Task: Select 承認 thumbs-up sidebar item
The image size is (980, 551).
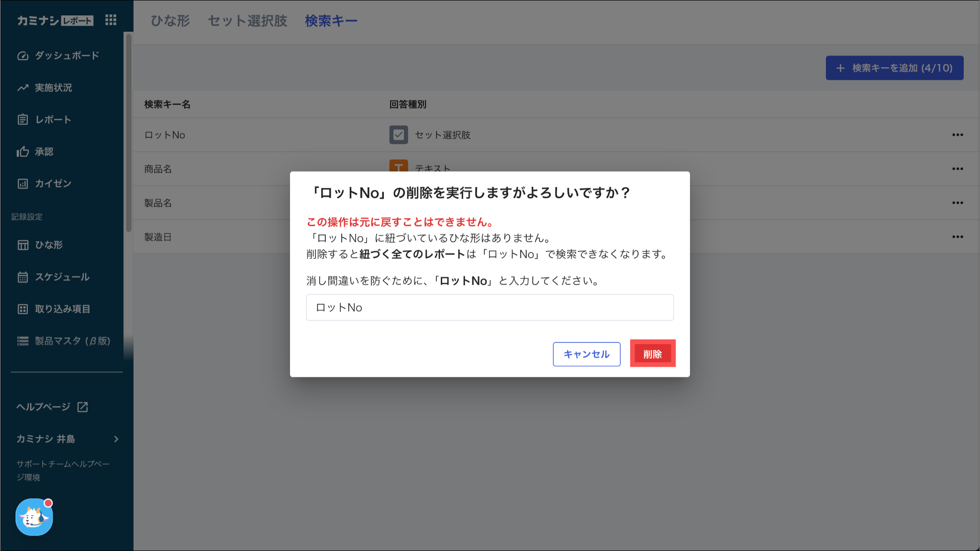Action: coord(44,152)
